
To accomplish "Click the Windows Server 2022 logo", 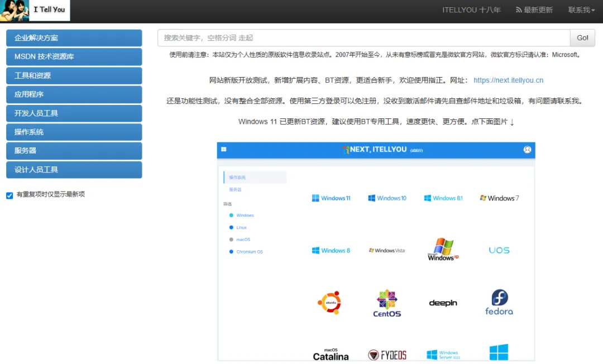I will pos(443,355).
